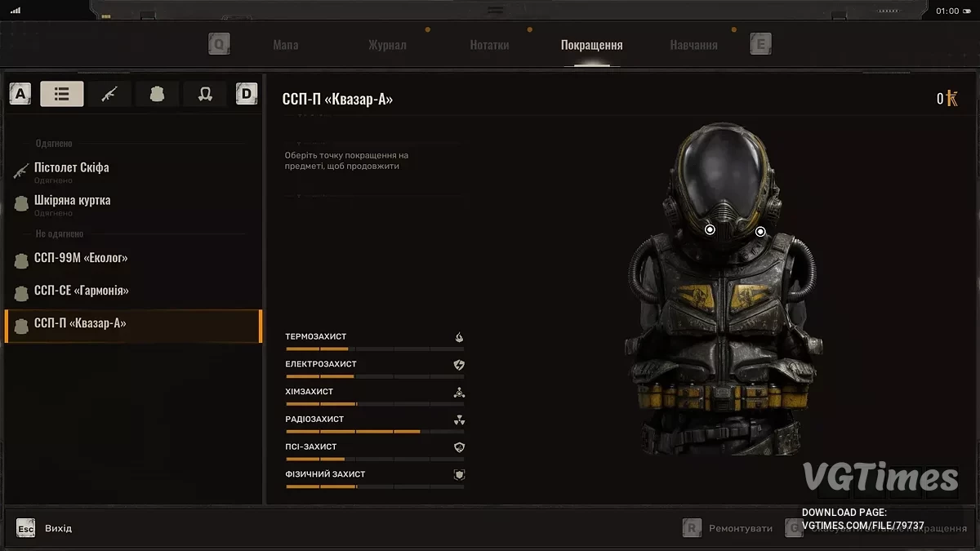Choose ССП-СЕ «Гармонія» suit
This screenshot has height=551, width=980.
click(x=82, y=291)
